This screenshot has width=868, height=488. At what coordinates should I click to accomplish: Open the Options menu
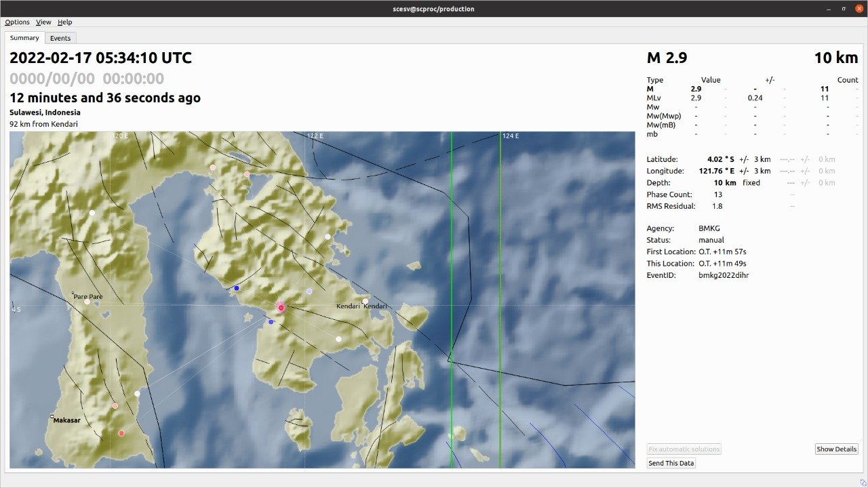coord(17,22)
